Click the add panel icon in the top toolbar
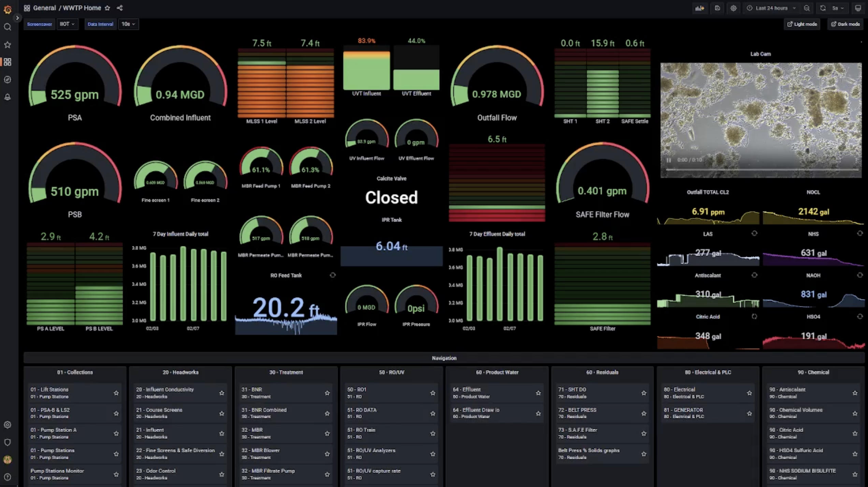Screen dimensions: 868x487 700,8
